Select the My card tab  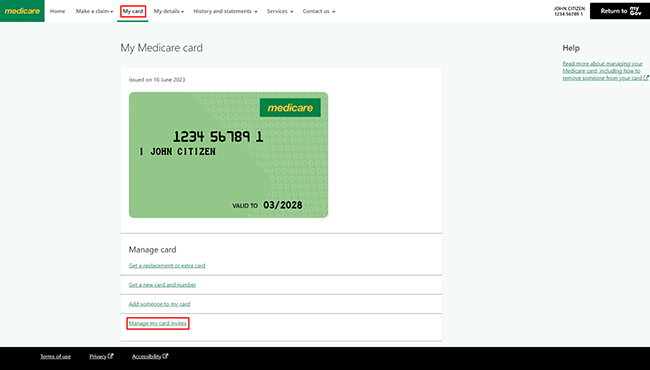tap(133, 11)
